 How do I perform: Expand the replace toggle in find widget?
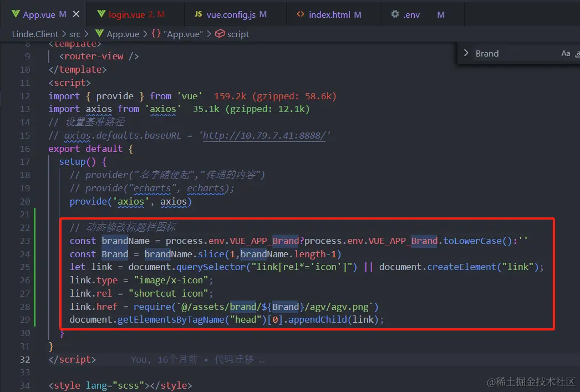(x=466, y=53)
